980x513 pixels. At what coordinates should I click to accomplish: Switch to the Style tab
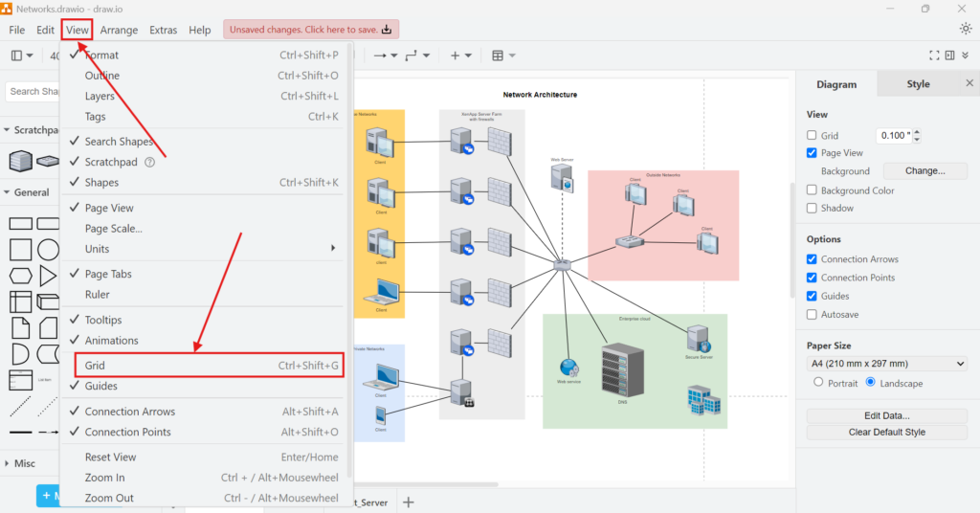click(918, 84)
